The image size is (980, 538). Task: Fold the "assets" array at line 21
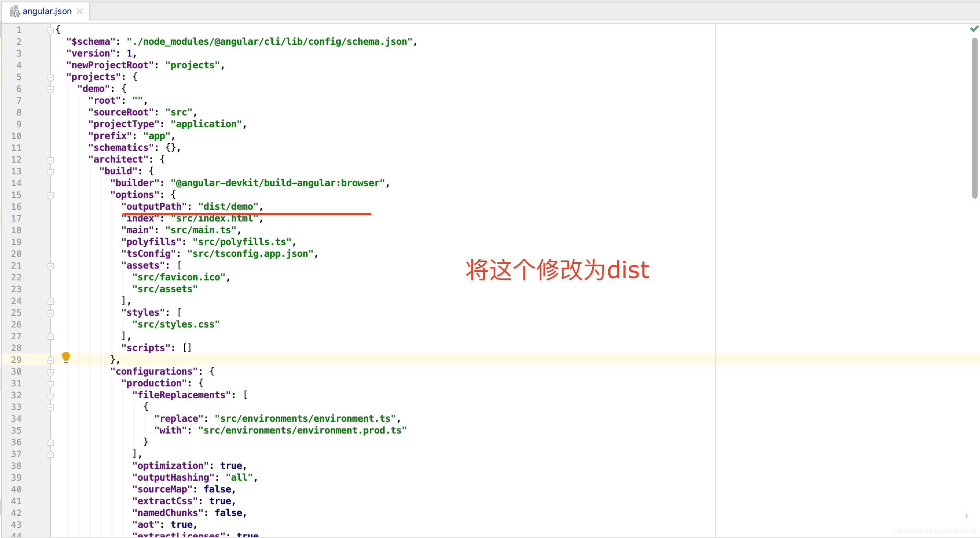coord(50,266)
